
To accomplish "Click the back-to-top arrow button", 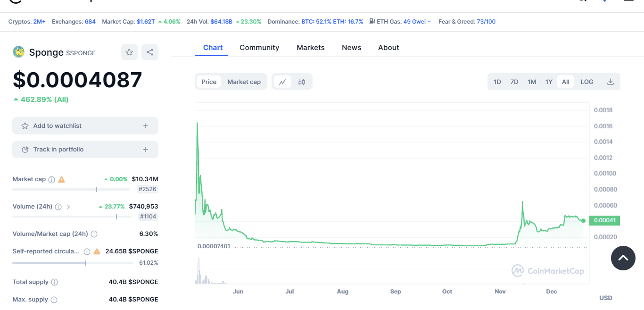I will [x=623, y=258].
